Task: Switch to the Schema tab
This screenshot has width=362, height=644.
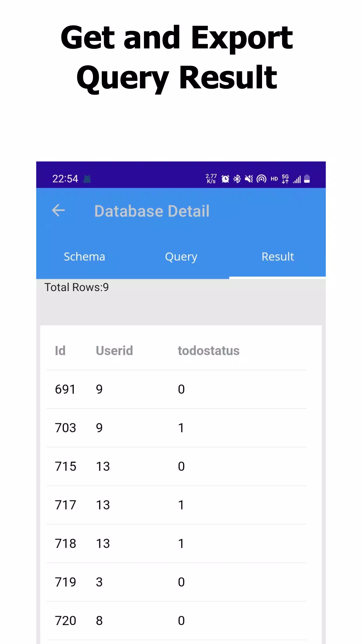Action: click(85, 257)
